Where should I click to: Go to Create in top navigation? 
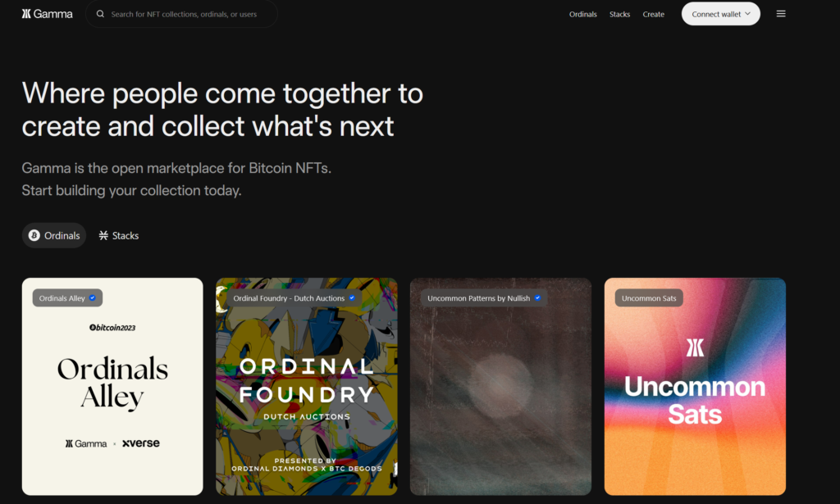click(653, 15)
